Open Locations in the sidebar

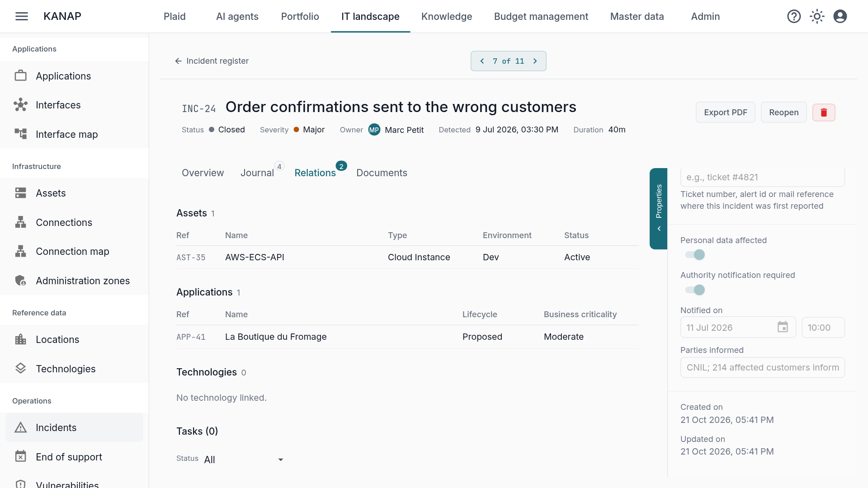coord(74,339)
